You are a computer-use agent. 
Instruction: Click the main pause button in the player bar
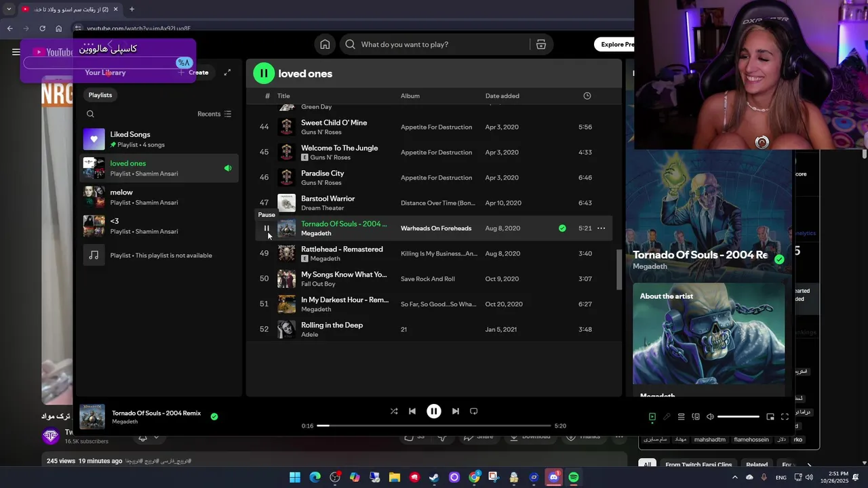(x=433, y=411)
